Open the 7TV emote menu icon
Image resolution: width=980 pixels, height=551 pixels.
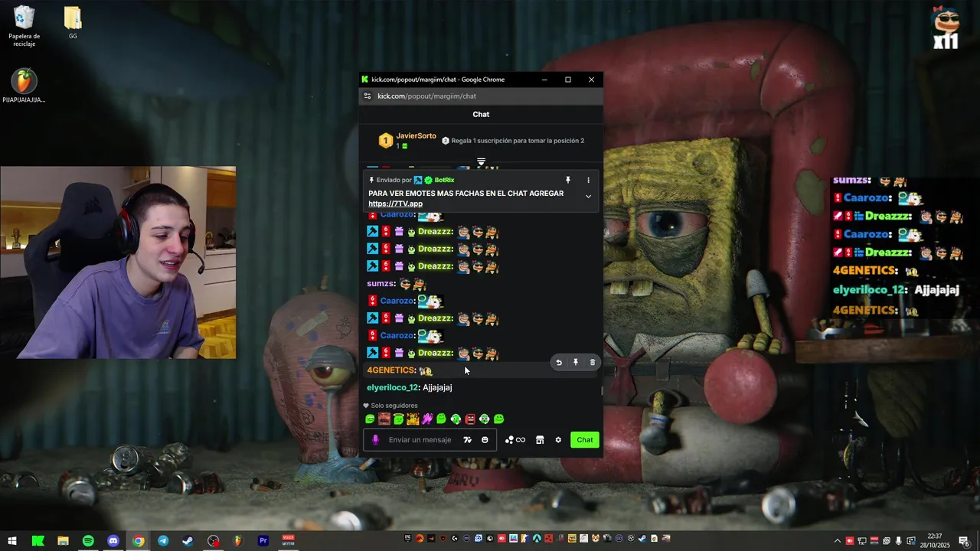(x=468, y=440)
